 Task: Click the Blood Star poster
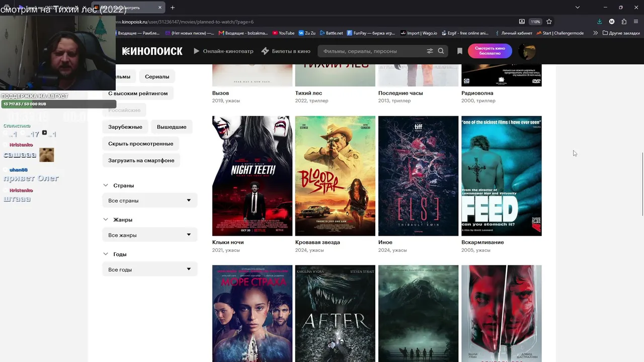pos(335,176)
